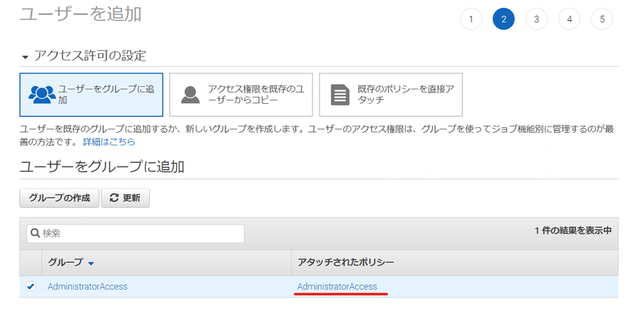Click the ユーザーをグループに追加 section heading

[x=101, y=167]
